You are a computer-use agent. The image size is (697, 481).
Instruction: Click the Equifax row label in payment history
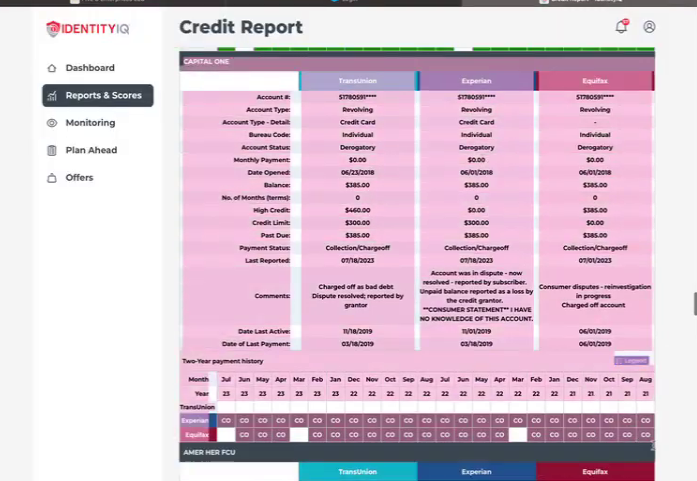pyautogui.click(x=194, y=435)
